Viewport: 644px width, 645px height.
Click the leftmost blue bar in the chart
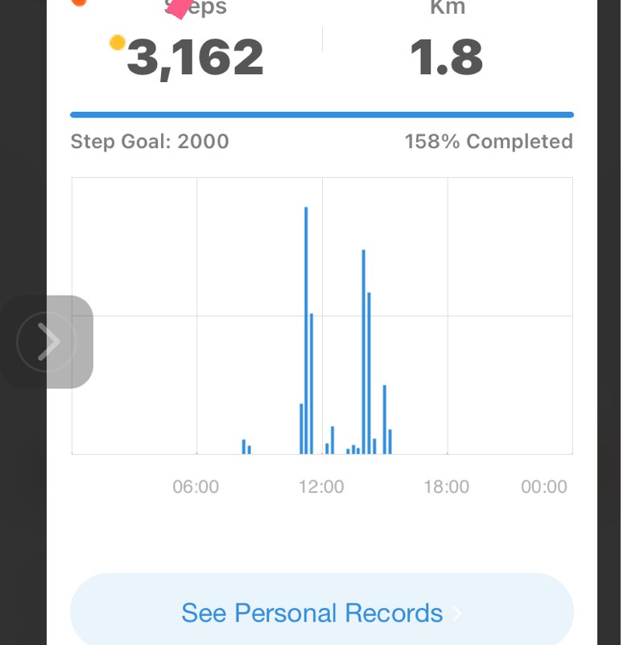tap(244, 446)
